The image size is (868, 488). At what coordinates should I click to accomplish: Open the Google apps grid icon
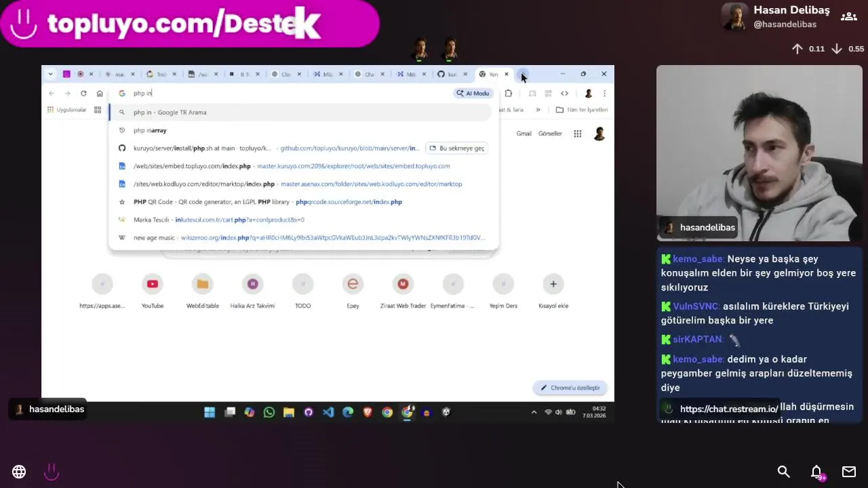pyautogui.click(x=577, y=134)
